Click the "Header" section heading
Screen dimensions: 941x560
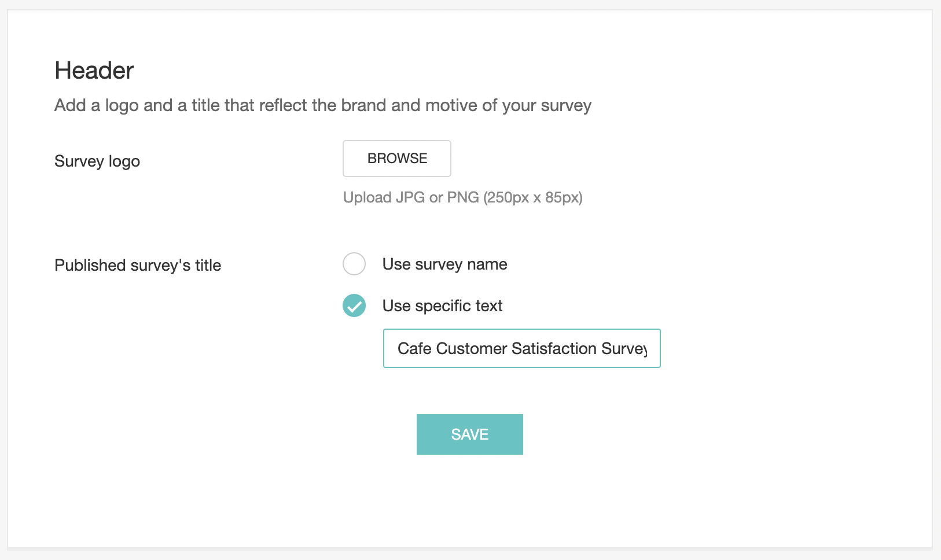tap(94, 71)
